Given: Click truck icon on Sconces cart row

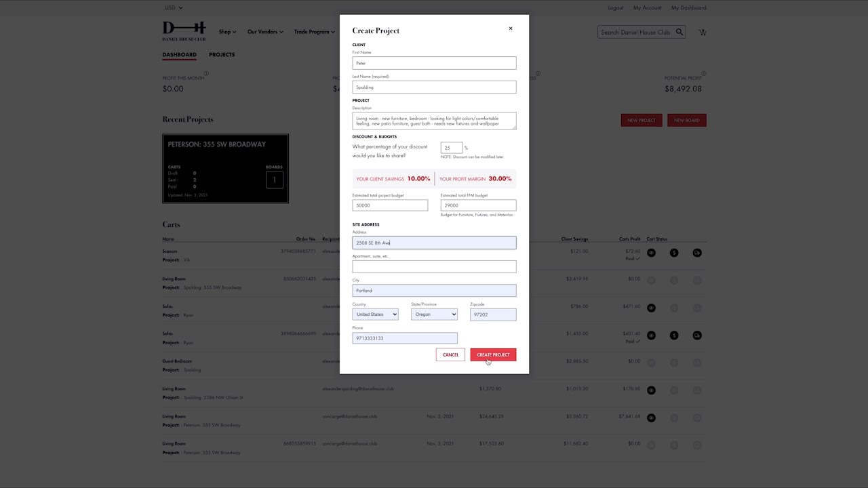Looking at the screenshot, I should click(x=697, y=253).
